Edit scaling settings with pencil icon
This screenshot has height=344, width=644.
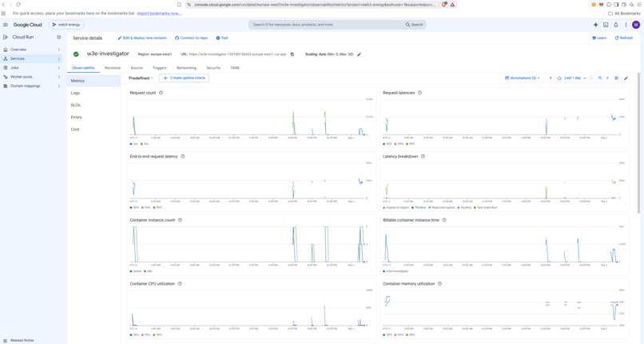pyautogui.click(x=359, y=54)
